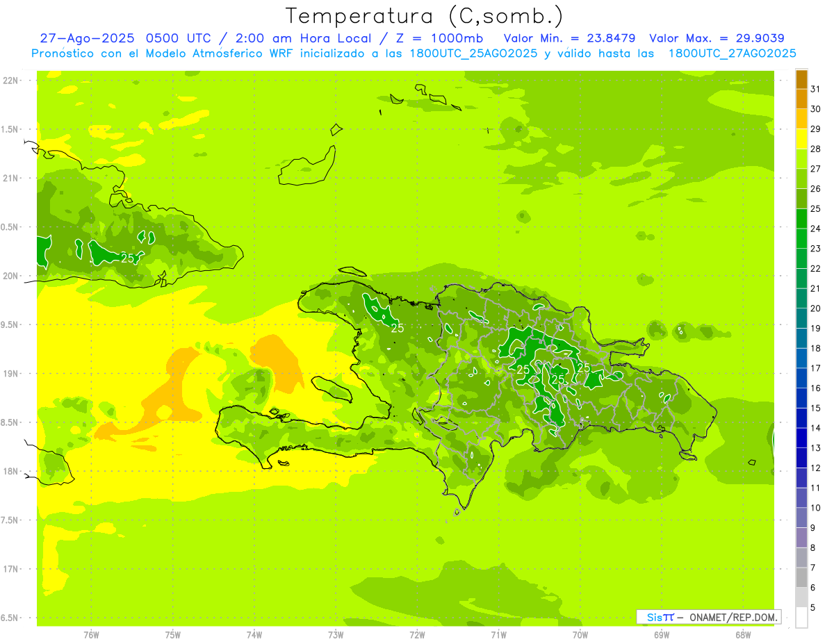Click the "69W" longitude label

[662, 635]
